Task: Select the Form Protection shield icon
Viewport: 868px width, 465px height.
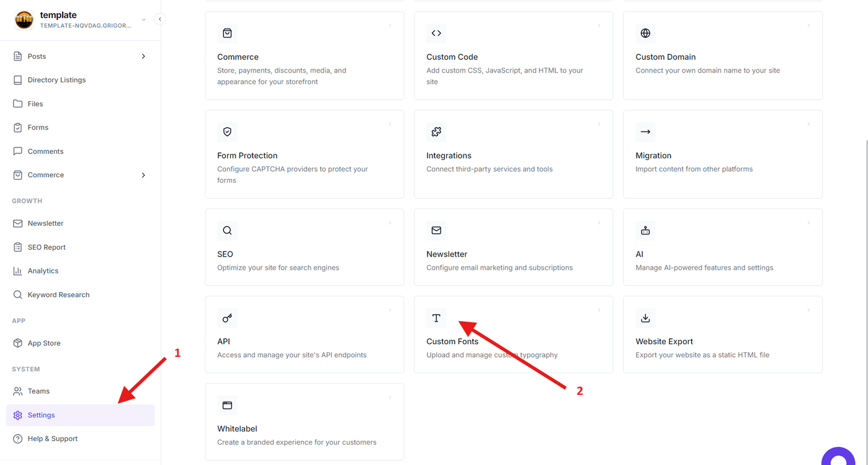Action: (227, 132)
